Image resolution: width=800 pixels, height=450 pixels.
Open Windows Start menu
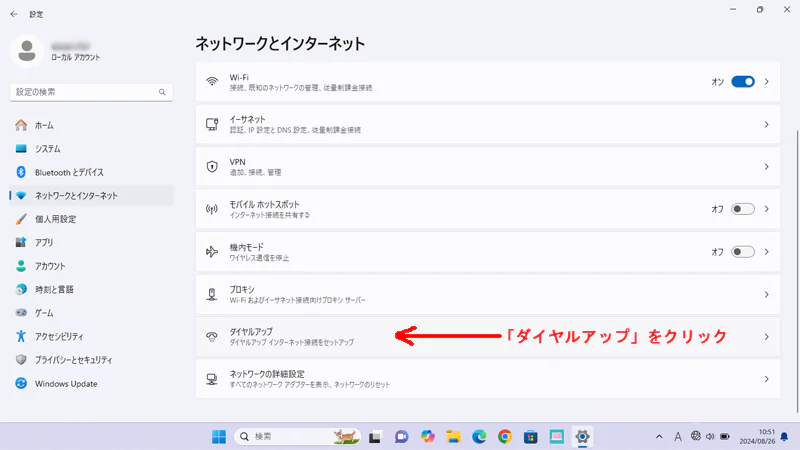coord(219,437)
